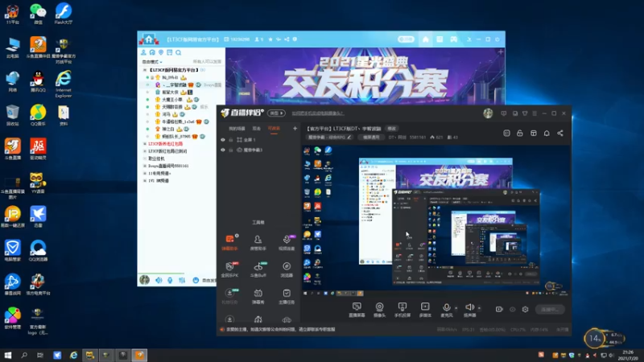Image resolution: width=644 pixels, height=362 pixels.
Task: Open the 浏览器 browser tool
Action: tap(287, 269)
